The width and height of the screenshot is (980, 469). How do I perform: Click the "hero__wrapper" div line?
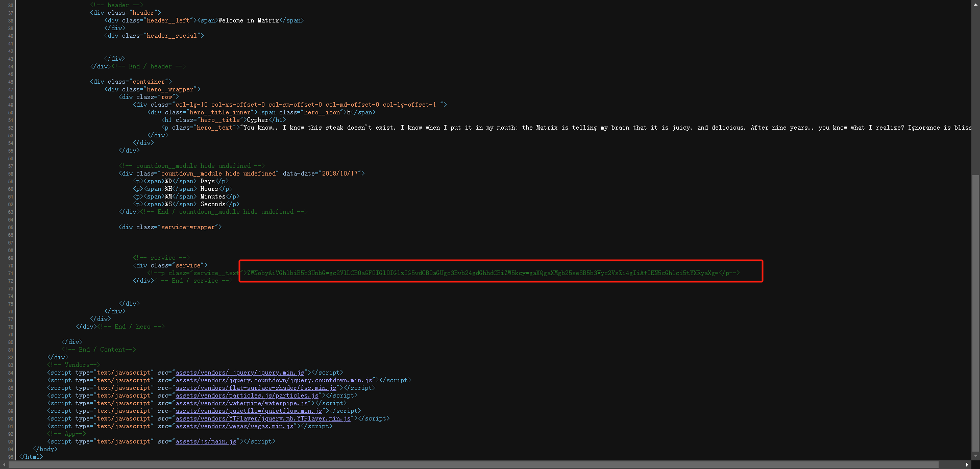click(x=152, y=89)
